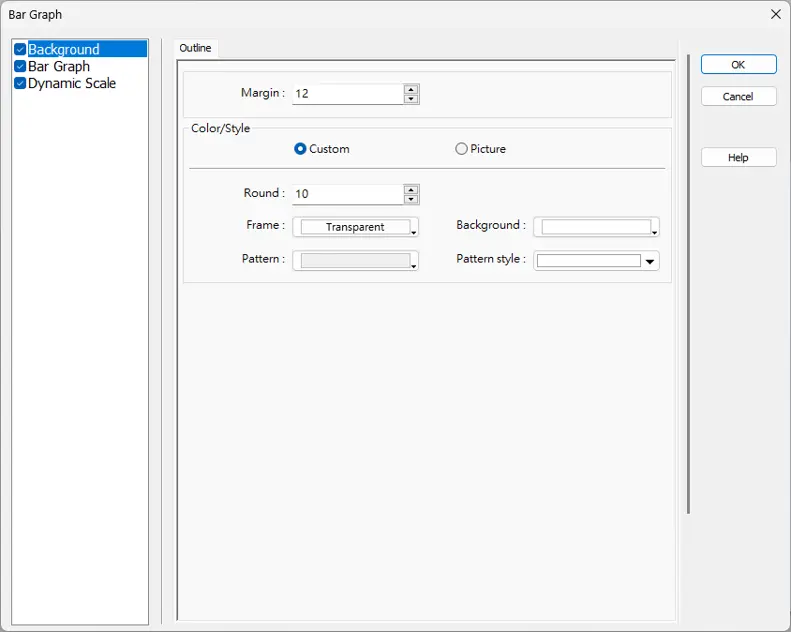Click the vertical scrollbar thumb
Viewport: 791px width, 632px height.
[x=688, y=284]
